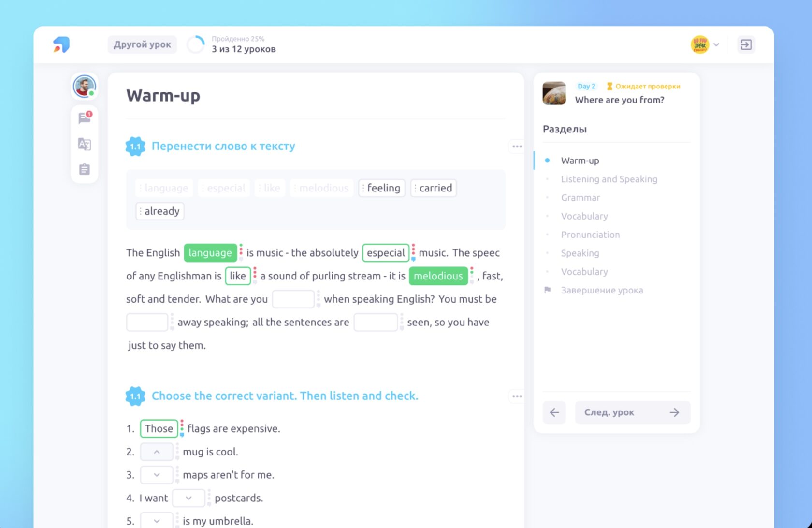Click the empty blank before 'when speaking English'
This screenshot has width=812, height=528.
click(x=293, y=299)
